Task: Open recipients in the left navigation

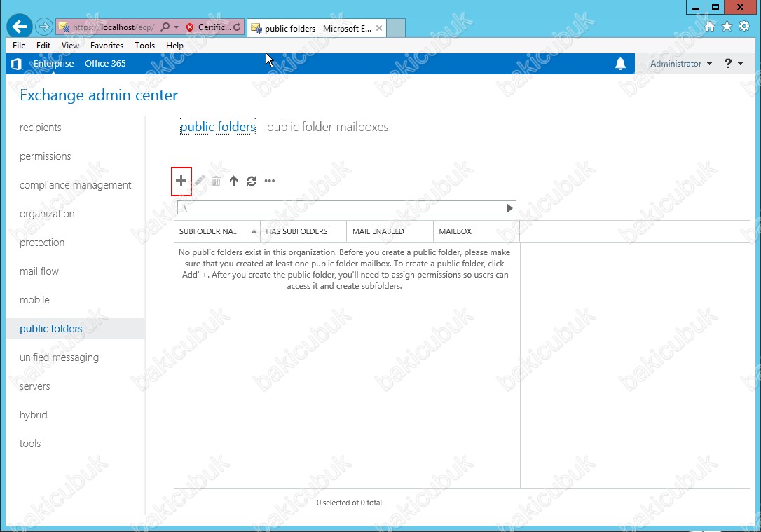Action: click(x=40, y=127)
